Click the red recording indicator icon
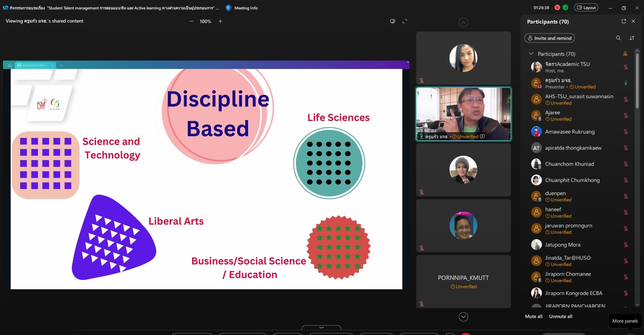The width and height of the screenshot is (644, 335). [x=557, y=7]
